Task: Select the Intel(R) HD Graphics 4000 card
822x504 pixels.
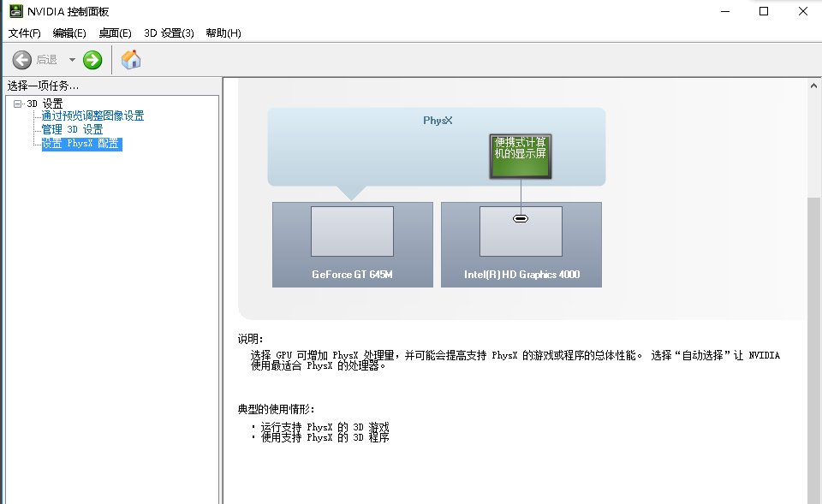Action: pos(521,244)
